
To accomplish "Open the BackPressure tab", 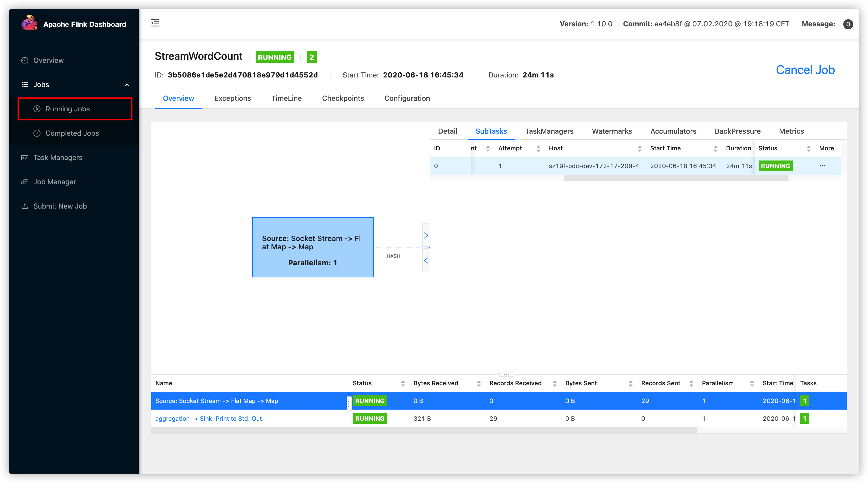I will pos(737,131).
